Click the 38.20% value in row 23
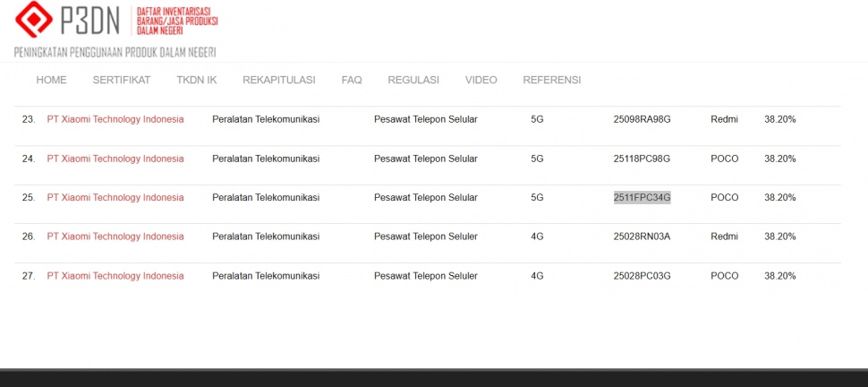868x387 pixels. 780,119
